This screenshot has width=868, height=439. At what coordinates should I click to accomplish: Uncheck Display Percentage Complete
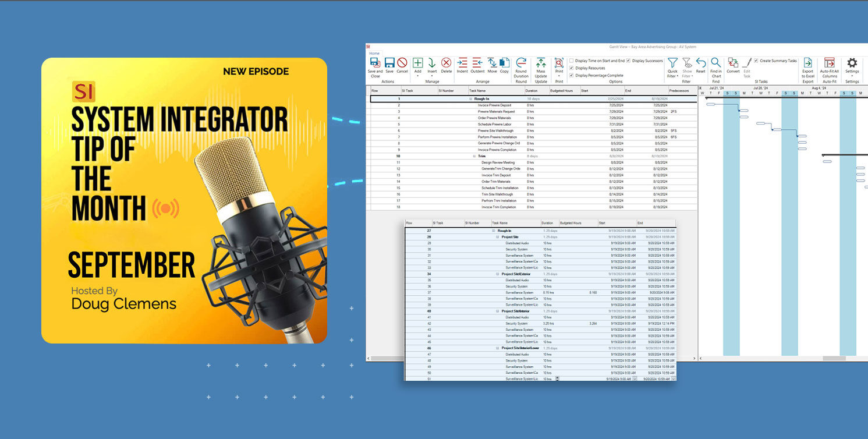pos(571,76)
